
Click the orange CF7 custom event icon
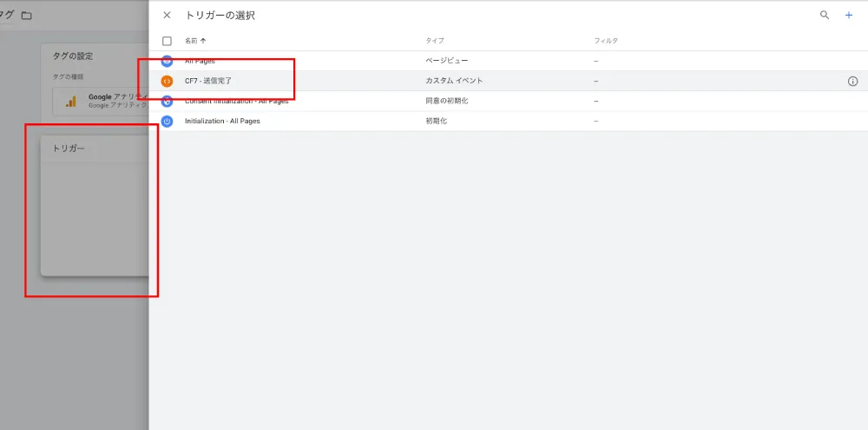point(167,81)
